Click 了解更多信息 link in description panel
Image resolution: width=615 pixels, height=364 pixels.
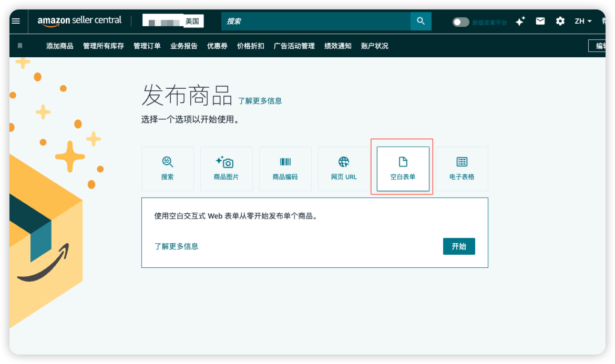click(176, 246)
